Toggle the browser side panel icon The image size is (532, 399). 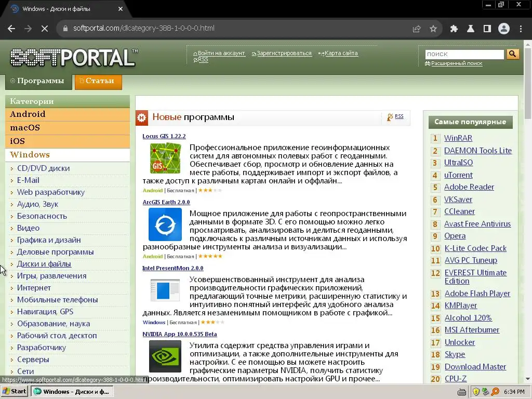[487, 29]
